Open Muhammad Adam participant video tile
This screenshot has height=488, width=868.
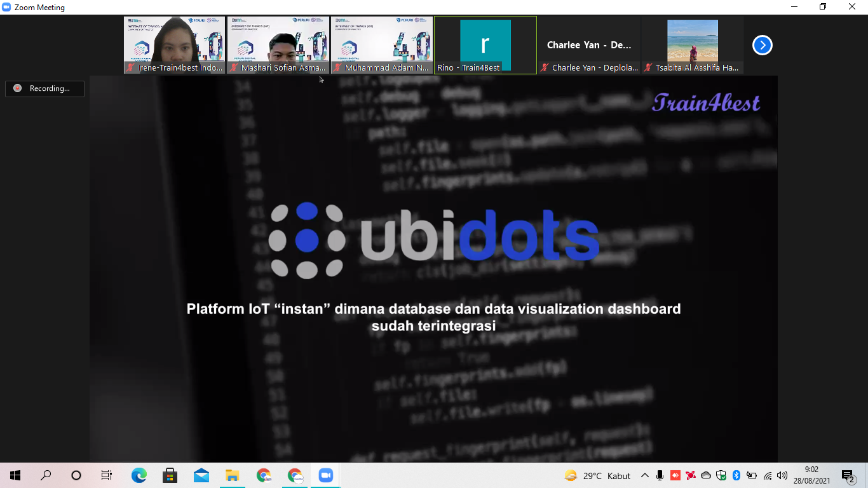pyautogui.click(x=382, y=45)
